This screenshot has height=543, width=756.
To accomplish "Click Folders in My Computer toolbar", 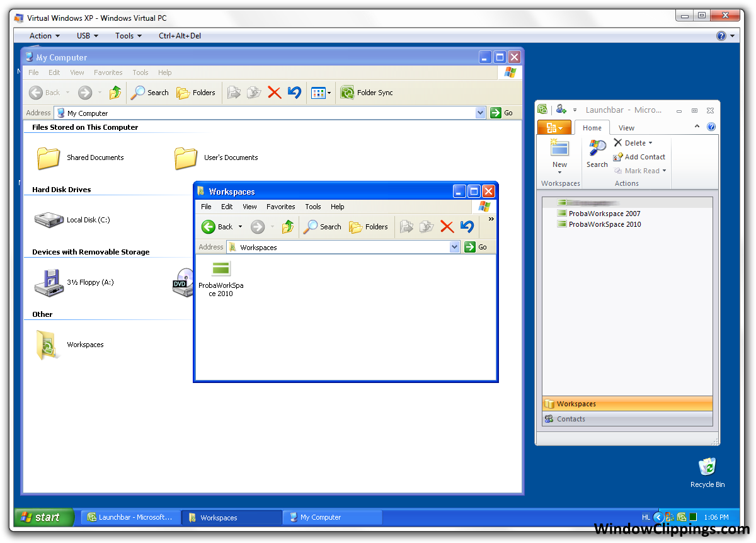I will (x=196, y=93).
